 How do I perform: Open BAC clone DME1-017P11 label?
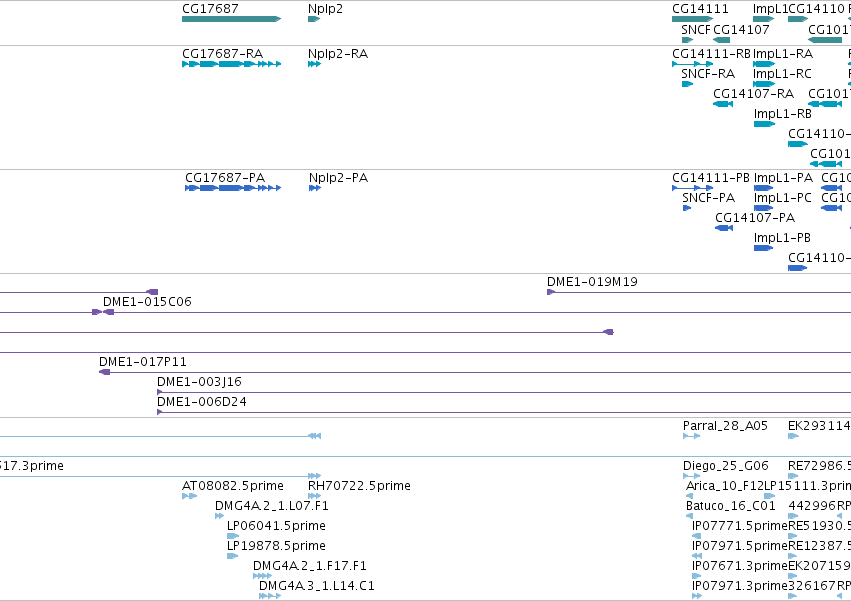142,362
